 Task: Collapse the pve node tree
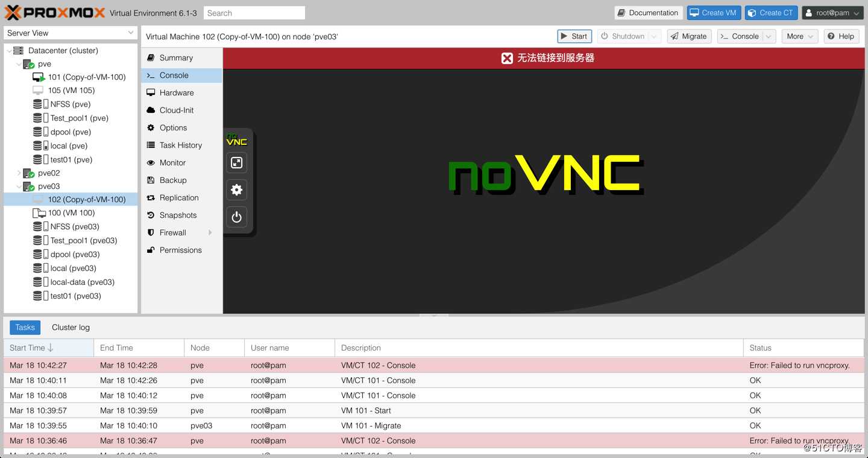(x=19, y=64)
